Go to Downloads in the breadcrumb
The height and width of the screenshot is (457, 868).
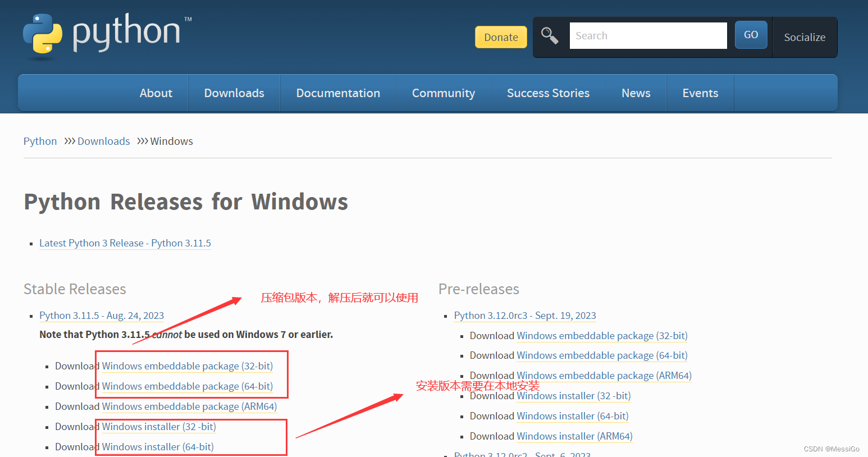coord(103,141)
